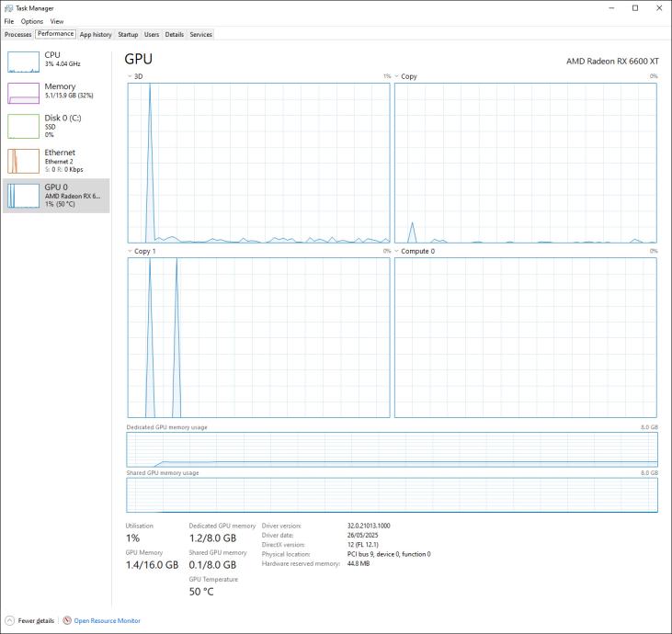Viewport: 672px width, 634px height.
Task: Click PCI bus 9, device 0, function 0
Action: [x=389, y=554]
